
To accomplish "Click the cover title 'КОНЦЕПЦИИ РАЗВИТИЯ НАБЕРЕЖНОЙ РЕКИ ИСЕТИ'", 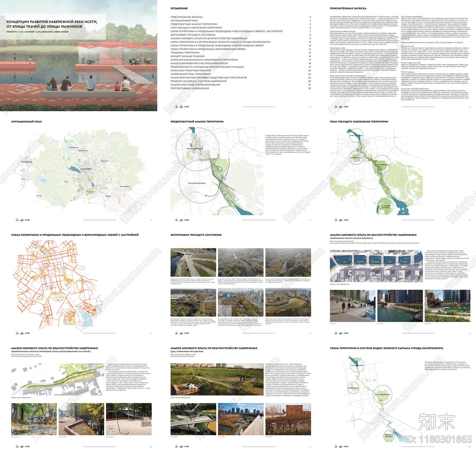I will (x=52, y=22).
